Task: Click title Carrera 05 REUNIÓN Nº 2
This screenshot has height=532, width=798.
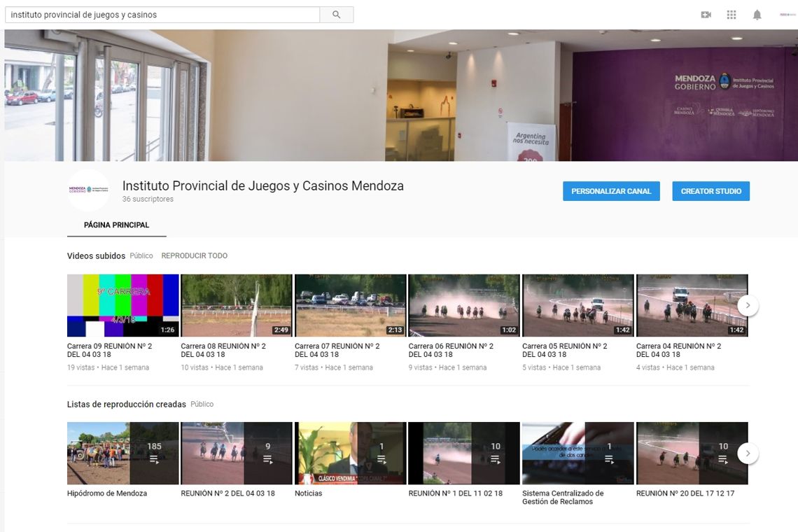Action: pyautogui.click(x=565, y=350)
